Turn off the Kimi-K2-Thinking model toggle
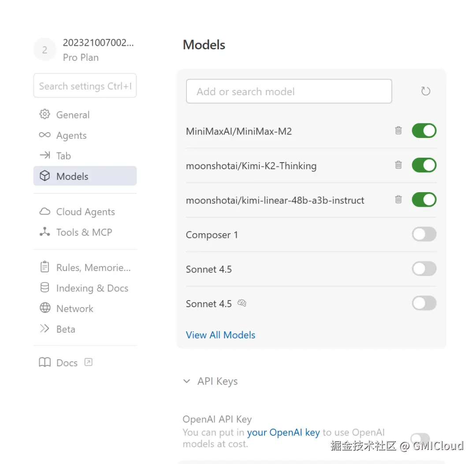This screenshot has height=464, width=476. coord(424,165)
